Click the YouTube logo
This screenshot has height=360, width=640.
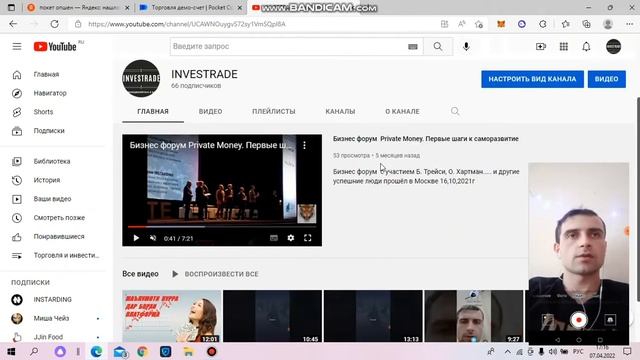(55, 47)
